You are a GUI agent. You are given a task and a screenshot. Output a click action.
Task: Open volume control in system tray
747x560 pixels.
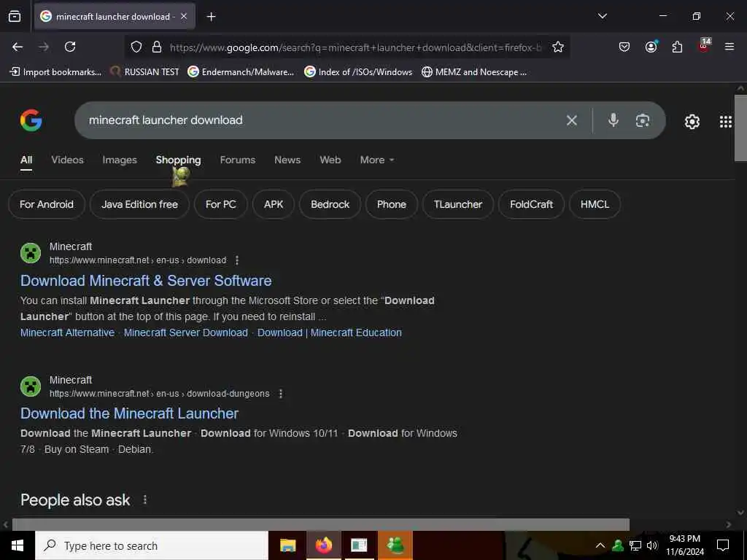(652, 545)
